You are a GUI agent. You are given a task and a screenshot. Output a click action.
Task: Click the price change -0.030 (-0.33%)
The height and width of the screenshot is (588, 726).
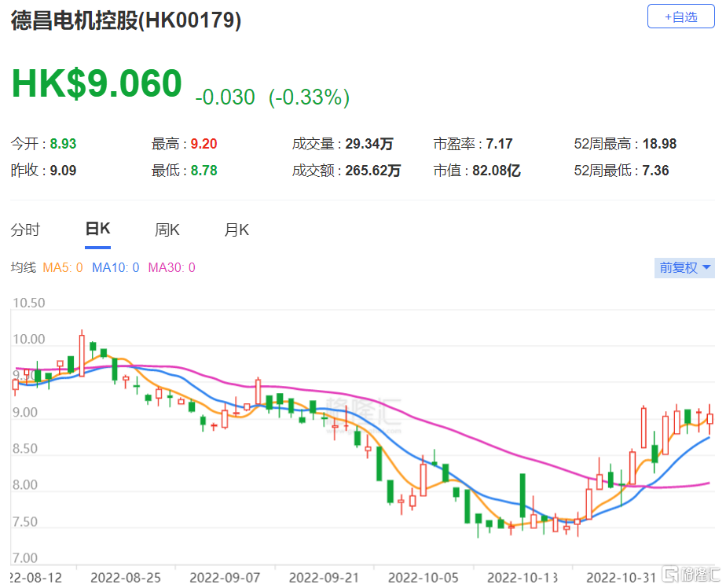click(x=272, y=97)
